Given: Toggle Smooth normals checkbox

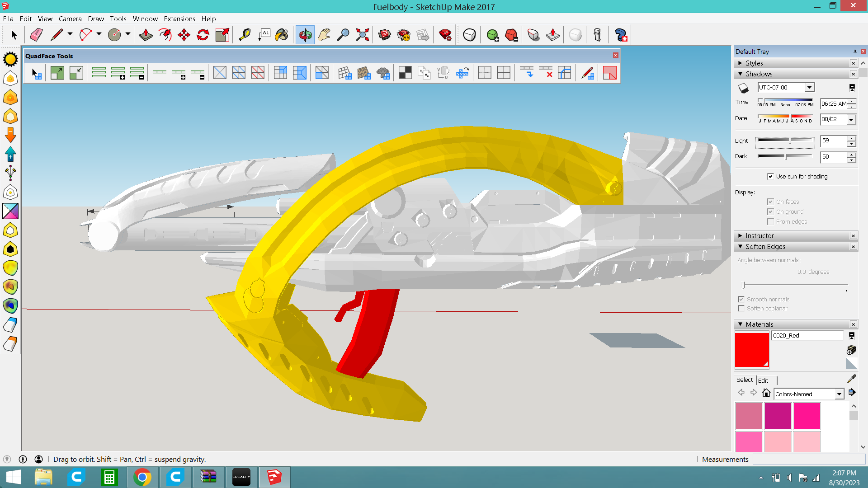Looking at the screenshot, I should [x=741, y=299].
